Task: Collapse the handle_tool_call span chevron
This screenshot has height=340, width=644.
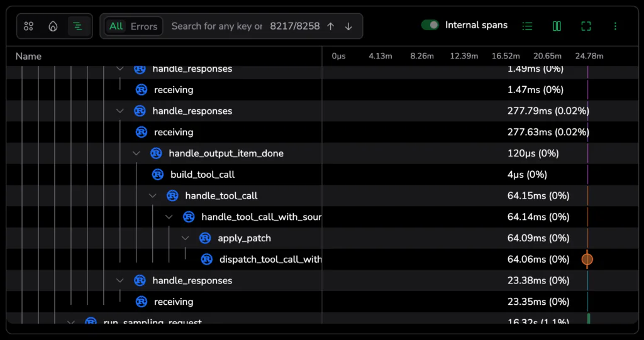Action: (x=153, y=196)
